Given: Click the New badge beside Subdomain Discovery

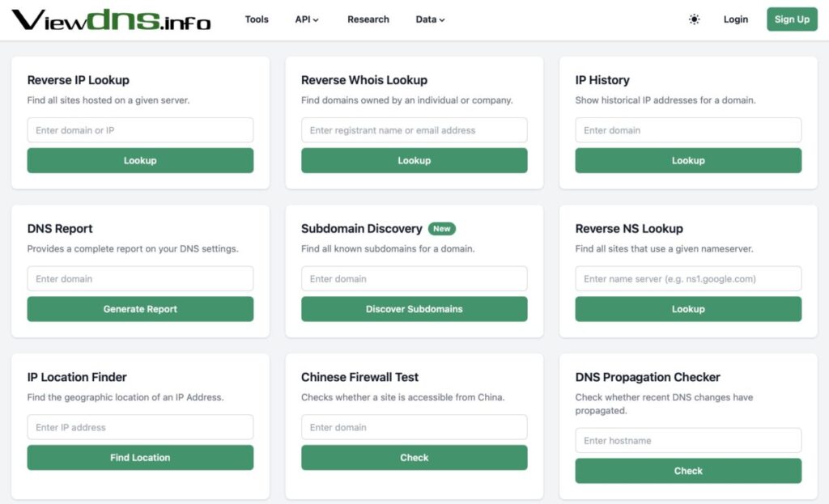Looking at the screenshot, I should pos(442,229).
